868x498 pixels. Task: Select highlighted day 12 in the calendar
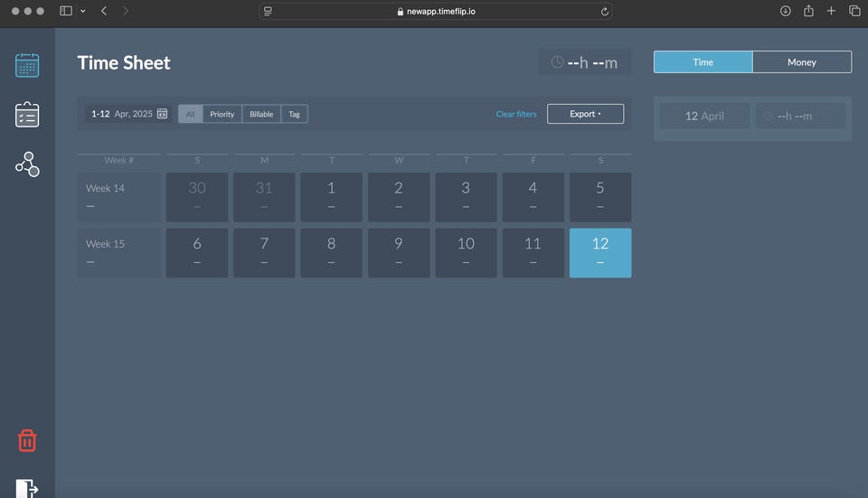[x=600, y=253]
